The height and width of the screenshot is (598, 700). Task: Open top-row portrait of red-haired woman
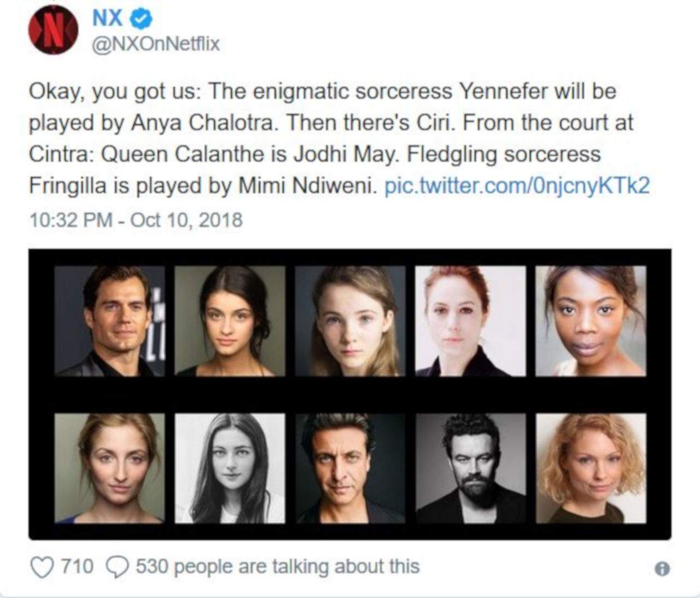tap(470, 321)
